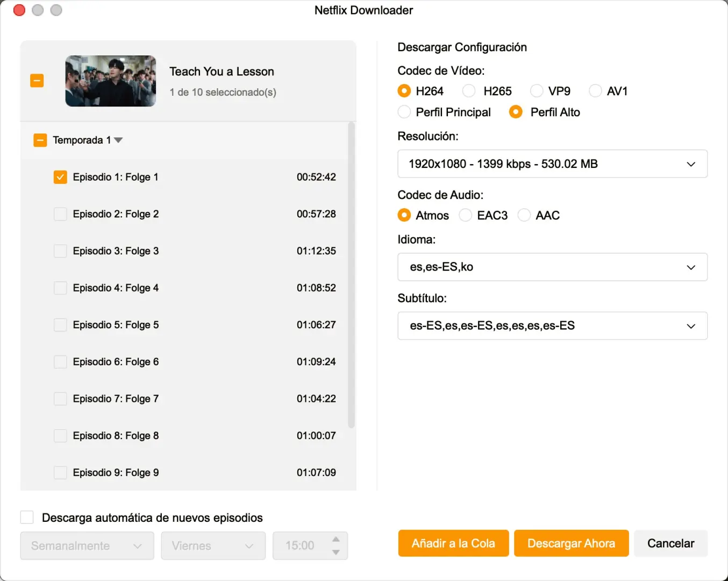Click Descargar Ahora button
Screen dimensions: 728x581
[x=571, y=543]
